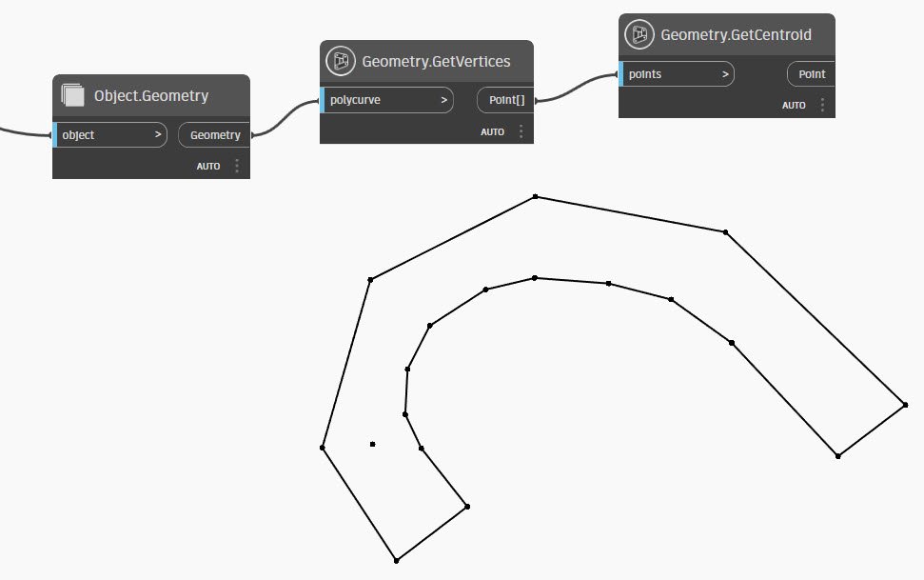Click the Point[] output port on GetVertices
The height and width of the screenshot is (580, 924).
click(505, 99)
